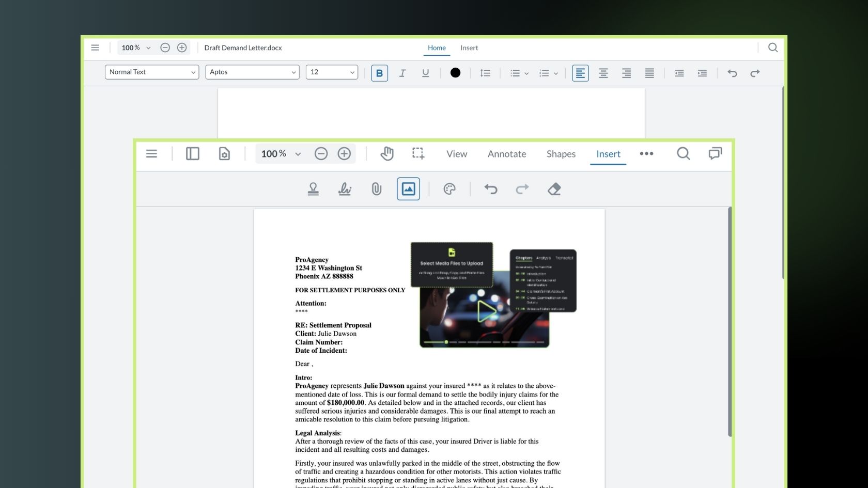Zoom out in the PDF viewer
The width and height of the screenshot is (868, 488).
point(321,153)
